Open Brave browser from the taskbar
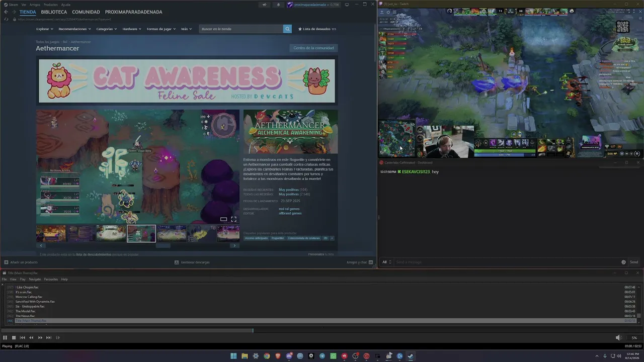This screenshot has height=362, width=644. 278,356
